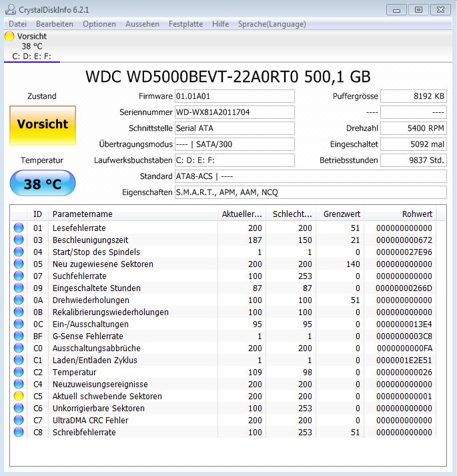
Task: Select Rohwert 000000027E96 cell
Action: 404,252
